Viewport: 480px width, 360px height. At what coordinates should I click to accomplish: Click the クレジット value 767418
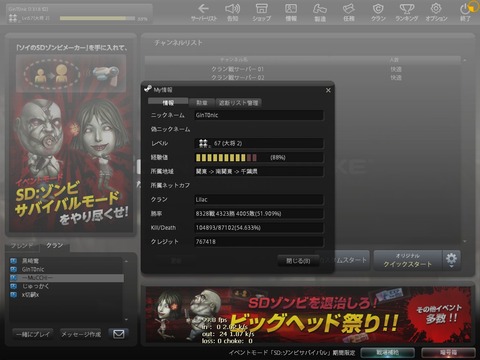pos(206,242)
